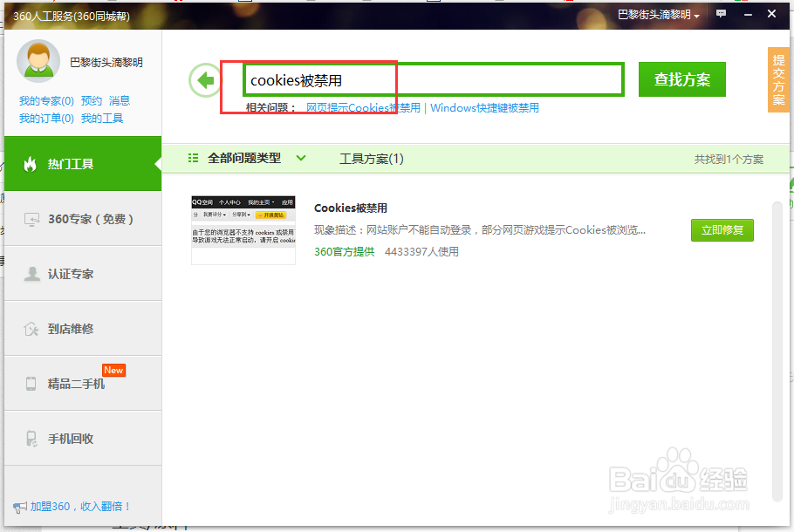
Task: Click the flame icon beside 热门工具
Action: tap(31, 164)
